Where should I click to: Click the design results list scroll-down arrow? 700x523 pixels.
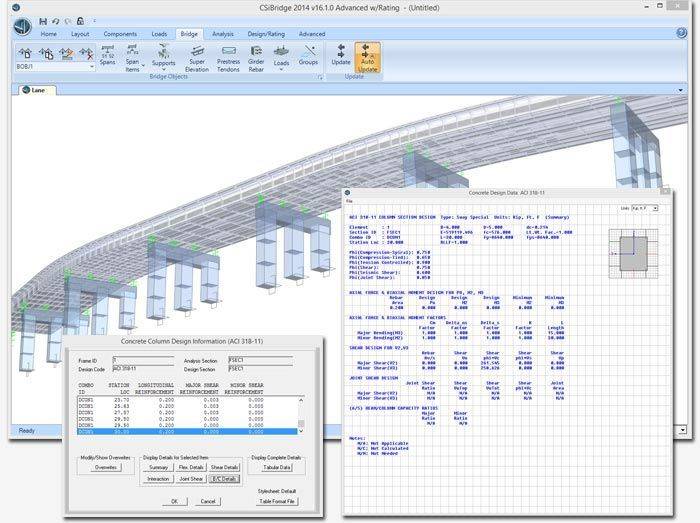tap(301, 431)
